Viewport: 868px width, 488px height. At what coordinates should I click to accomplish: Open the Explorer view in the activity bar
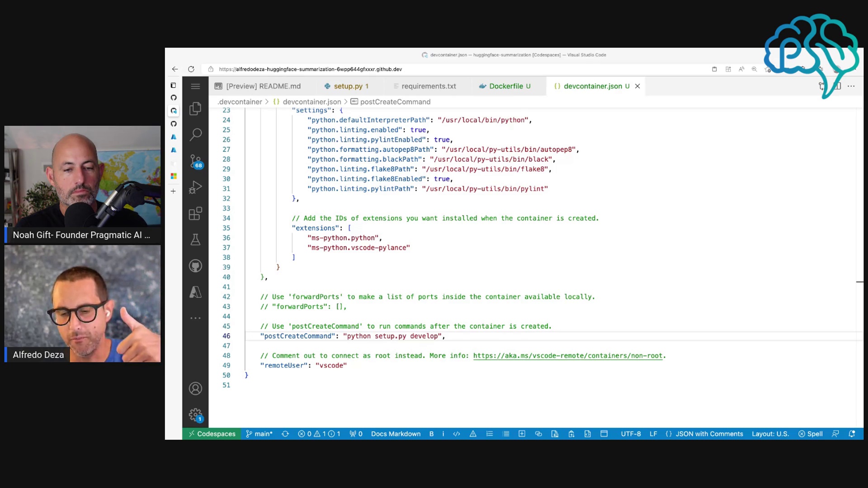(195, 108)
